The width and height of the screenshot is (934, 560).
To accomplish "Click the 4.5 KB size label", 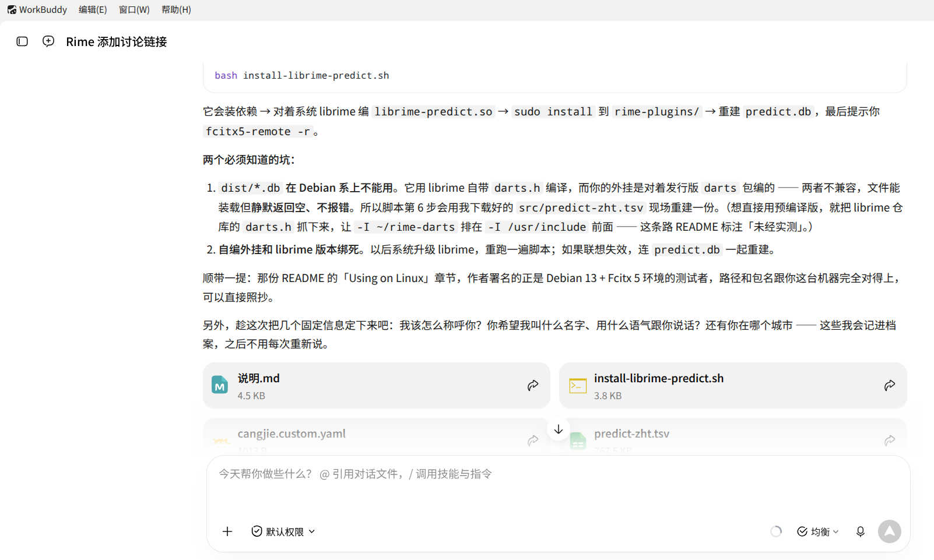I will click(251, 396).
